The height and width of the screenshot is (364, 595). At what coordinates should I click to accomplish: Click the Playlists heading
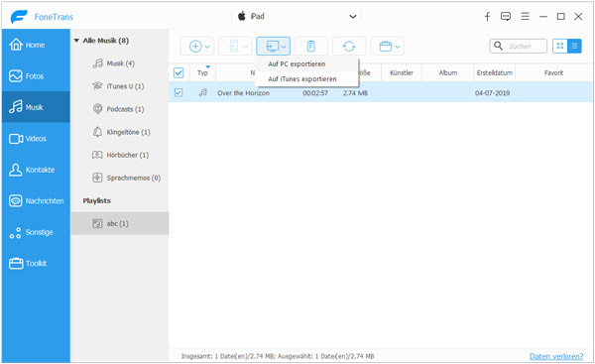point(97,200)
